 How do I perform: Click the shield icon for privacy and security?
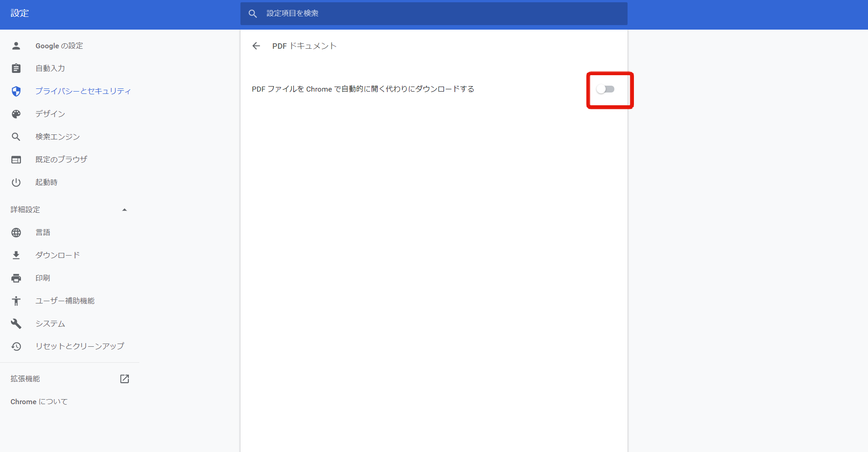tap(16, 91)
